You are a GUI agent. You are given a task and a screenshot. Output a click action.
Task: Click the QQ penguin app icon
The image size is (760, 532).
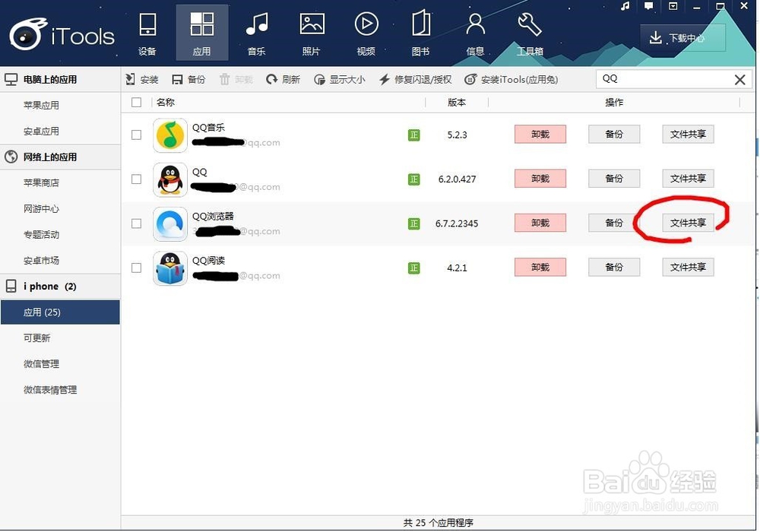[170, 180]
